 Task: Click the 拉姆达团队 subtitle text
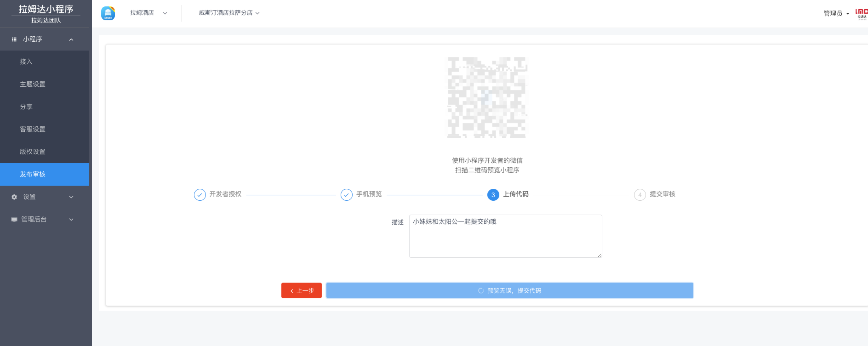[x=46, y=20]
